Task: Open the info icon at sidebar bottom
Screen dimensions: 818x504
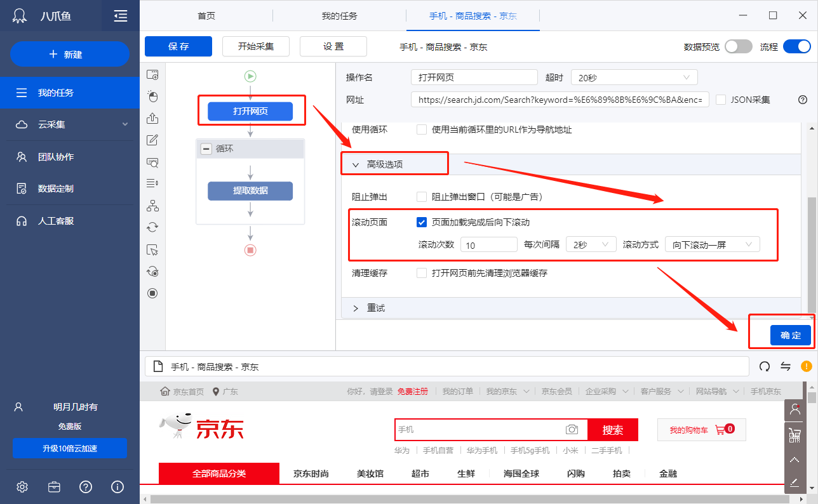Action: pos(117,487)
